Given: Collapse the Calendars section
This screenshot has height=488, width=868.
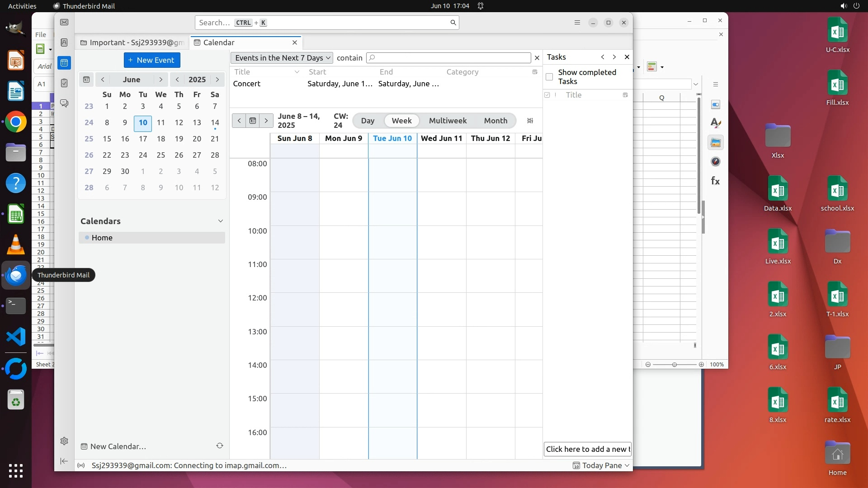Looking at the screenshot, I should (221, 221).
